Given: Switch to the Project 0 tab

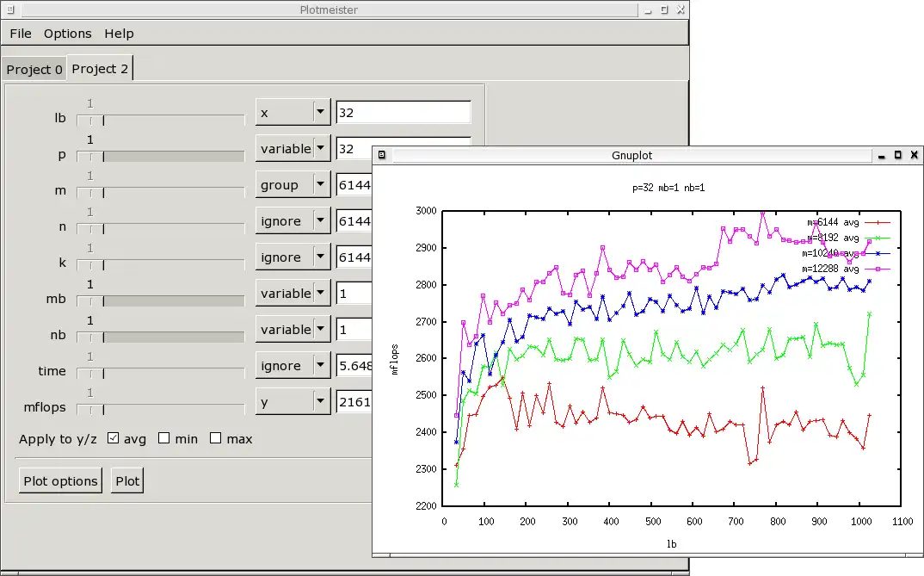Looking at the screenshot, I should 34,70.
